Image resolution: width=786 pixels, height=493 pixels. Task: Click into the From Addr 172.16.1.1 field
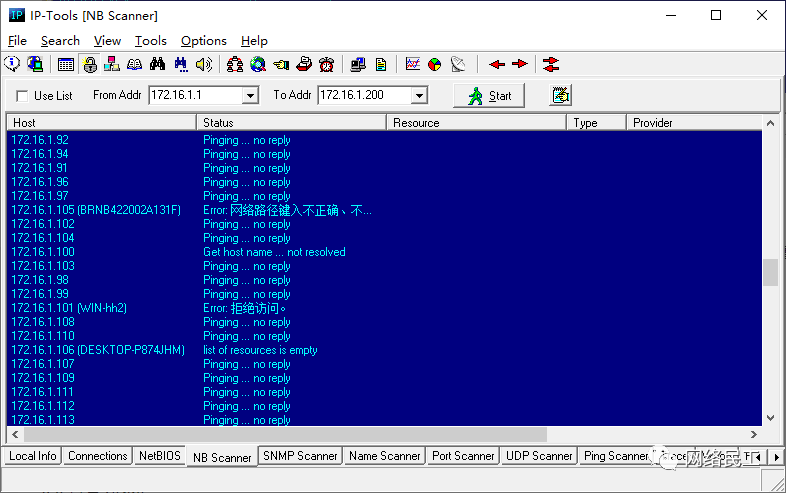[196, 95]
